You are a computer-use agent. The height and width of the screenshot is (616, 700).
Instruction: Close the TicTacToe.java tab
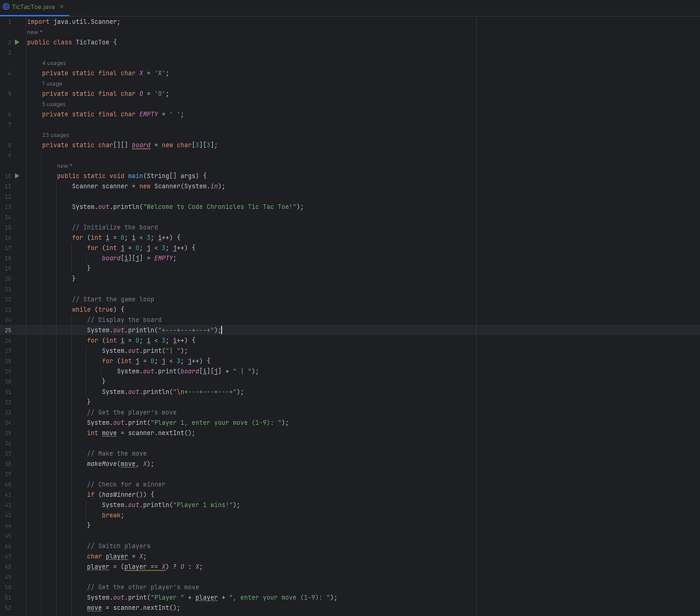pyautogui.click(x=62, y=7)
